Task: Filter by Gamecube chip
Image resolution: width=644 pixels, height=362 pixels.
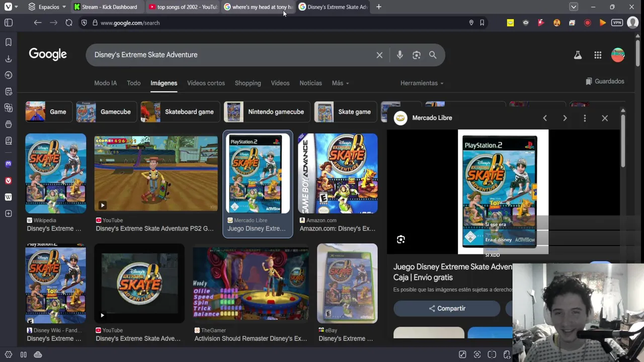Action: 106,112
